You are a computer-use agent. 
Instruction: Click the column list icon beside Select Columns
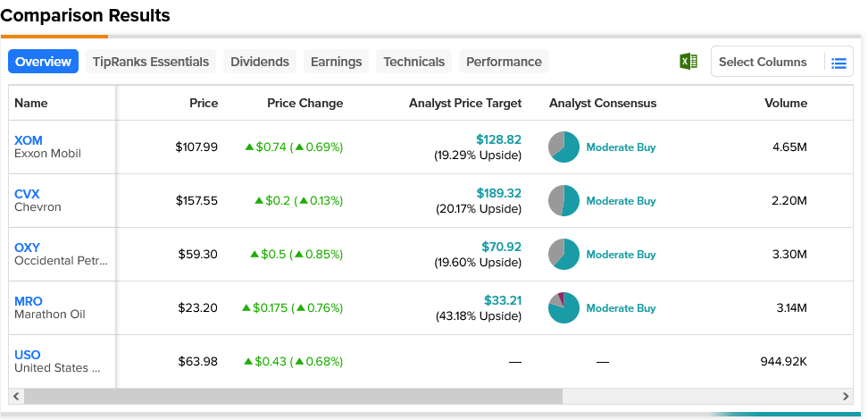838,63
